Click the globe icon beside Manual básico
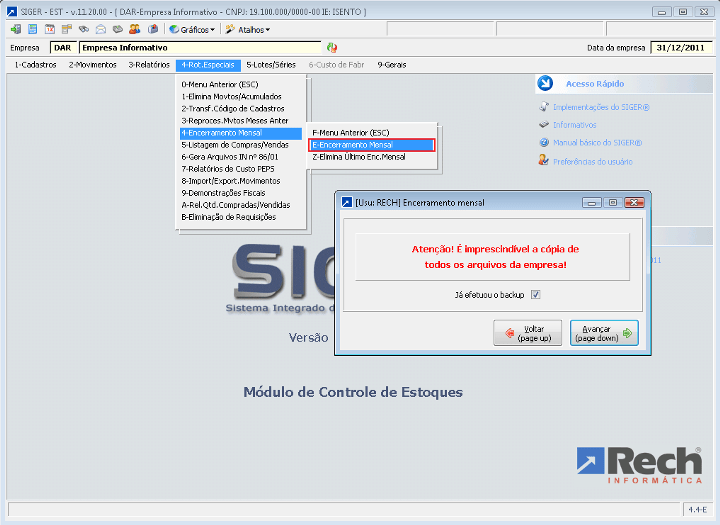 544,142
